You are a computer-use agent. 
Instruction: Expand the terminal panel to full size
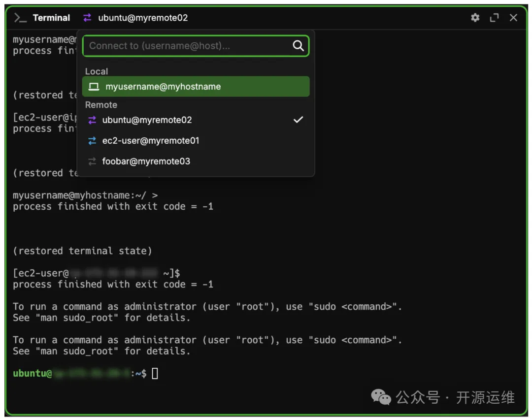pos(494,18)
